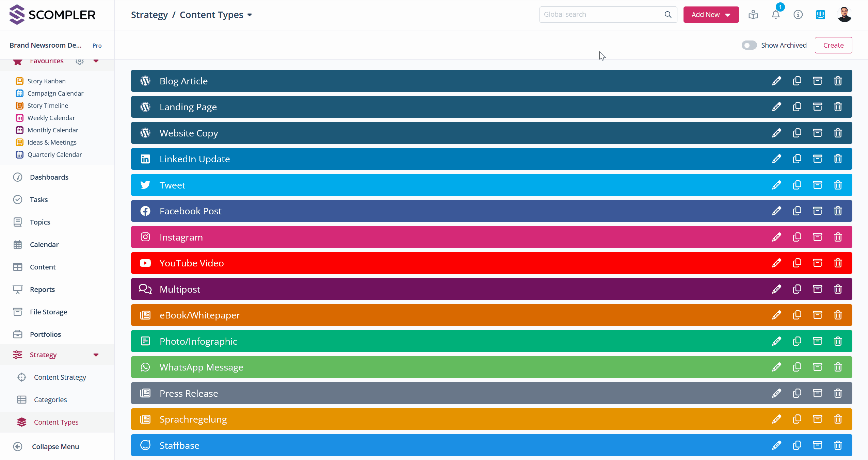868x460 pixels.
Task: Click the info help icon
Action: [798, 15]
